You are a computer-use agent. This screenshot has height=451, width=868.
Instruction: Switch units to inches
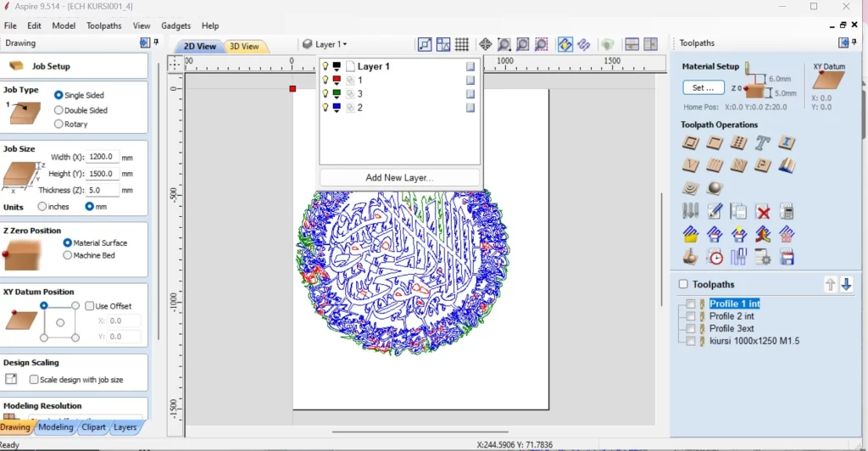click(x=42, y=206)
